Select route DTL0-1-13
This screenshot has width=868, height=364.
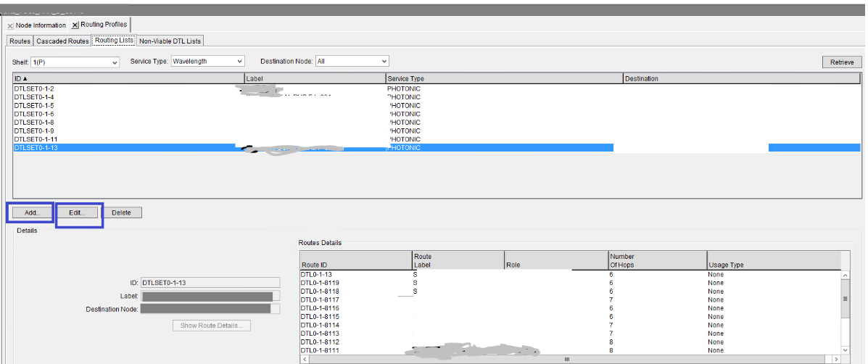point(570,274)
